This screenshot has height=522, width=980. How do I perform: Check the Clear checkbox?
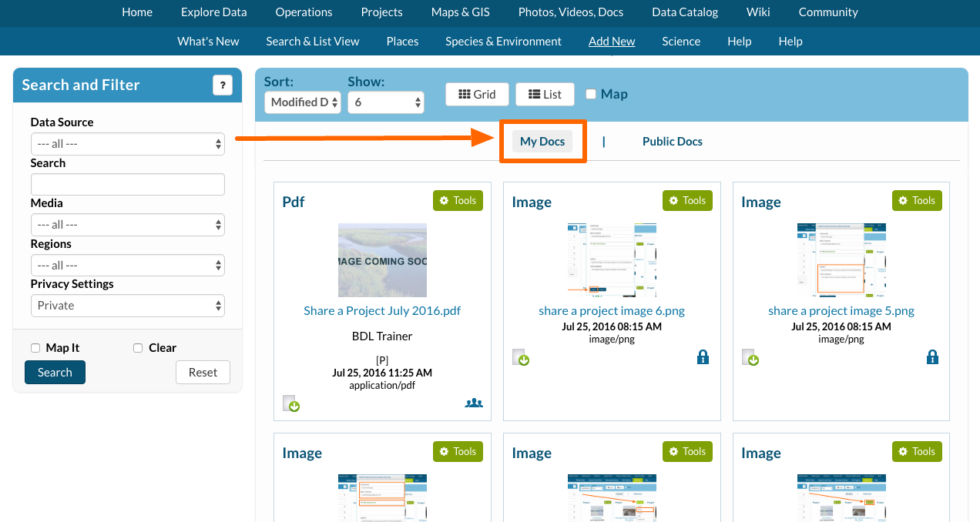click(138, 348)
